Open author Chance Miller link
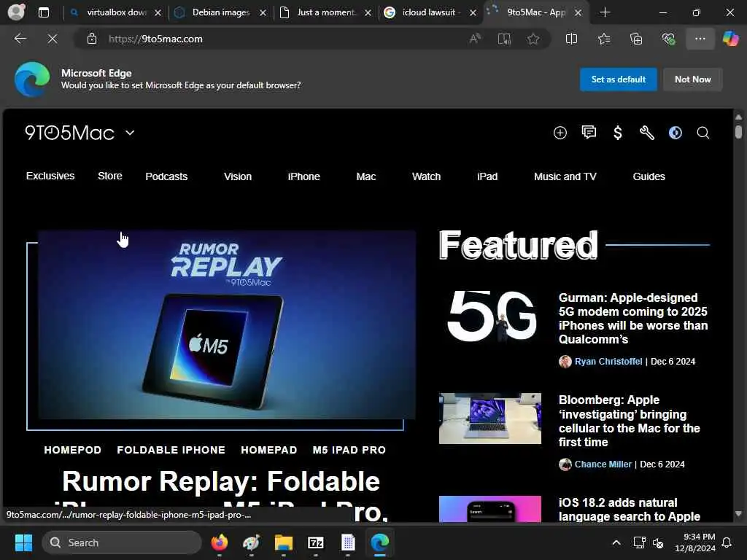 pyautogui.click(x=603, y=464)
